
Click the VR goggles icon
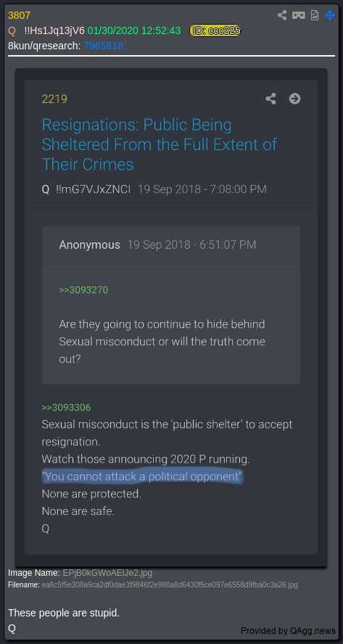pos(299,15)
